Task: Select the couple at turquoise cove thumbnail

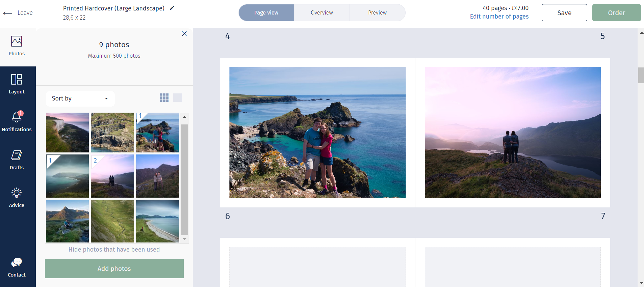Action: tap(157, 133)
